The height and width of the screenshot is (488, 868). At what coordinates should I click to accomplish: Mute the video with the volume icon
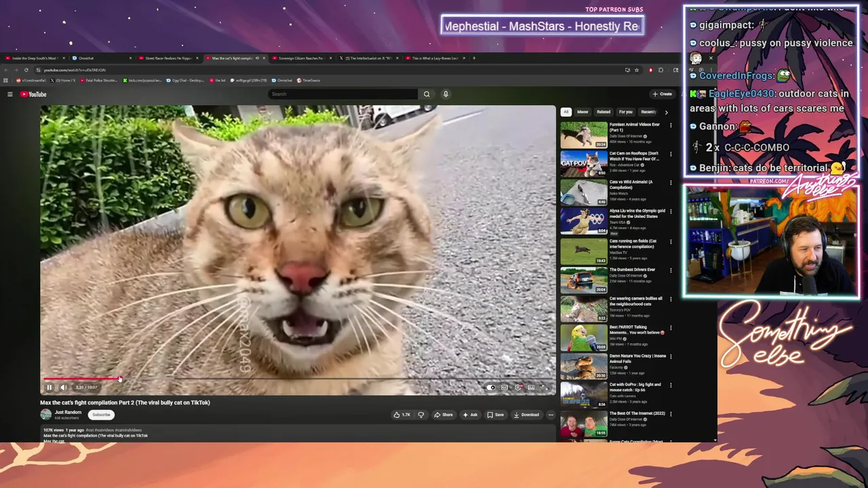click(64, 388)
